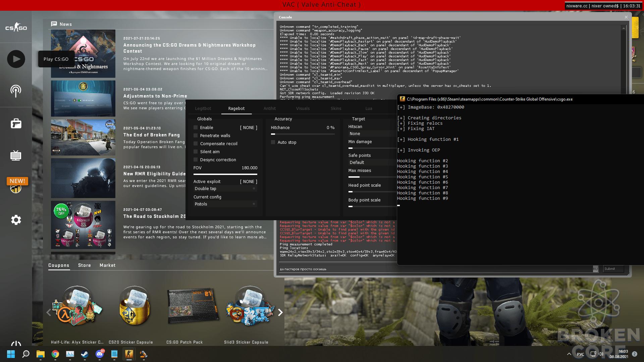Image resolution: width=644 pixels, height=362 pixels.
Task: Open the Store tab
Action: tap(85, 265)
